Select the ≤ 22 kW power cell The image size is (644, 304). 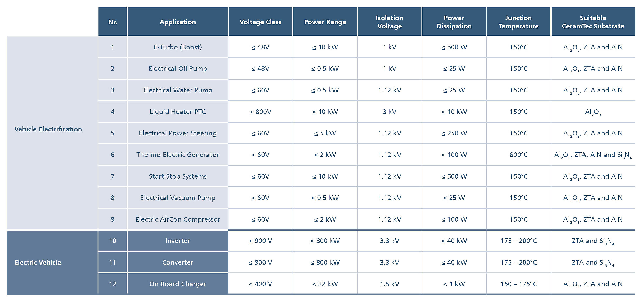(x=325, y=284)
